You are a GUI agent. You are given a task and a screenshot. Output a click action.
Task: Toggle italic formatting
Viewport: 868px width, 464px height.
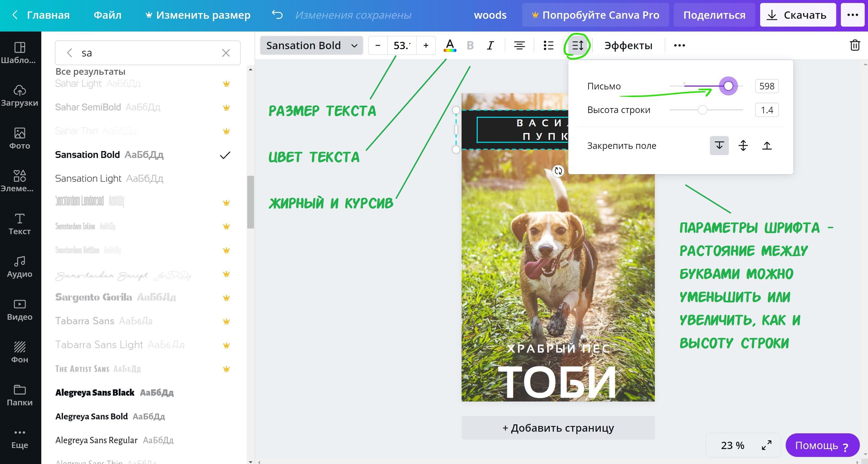tap(490, 45)
